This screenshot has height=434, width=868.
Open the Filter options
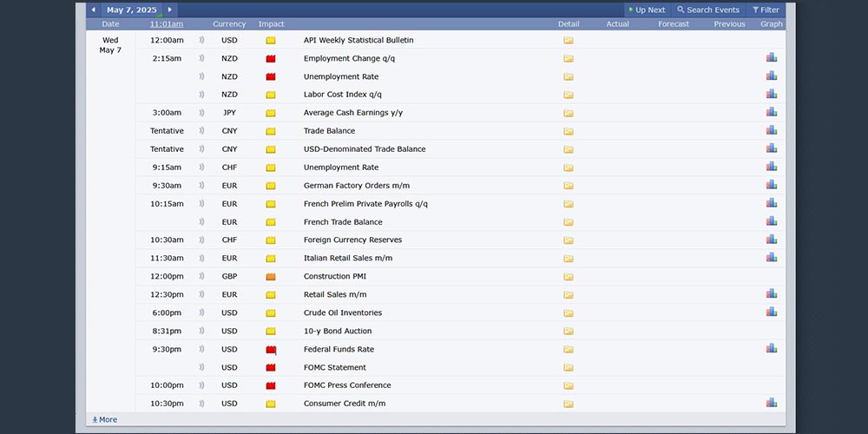pos(766,10)
